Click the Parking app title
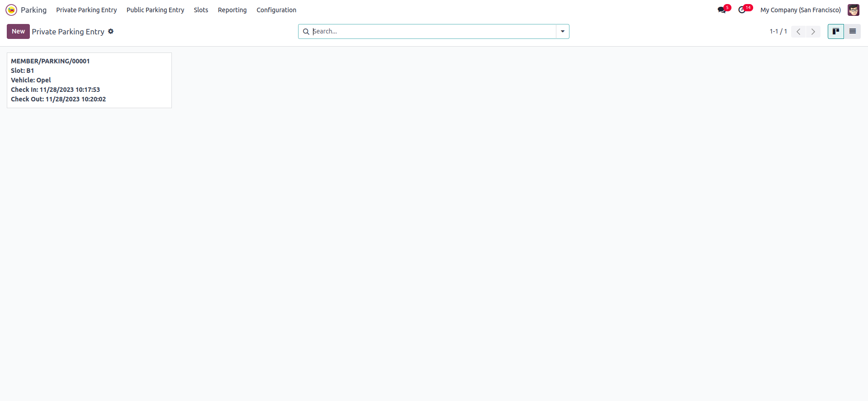 (33, 10)
